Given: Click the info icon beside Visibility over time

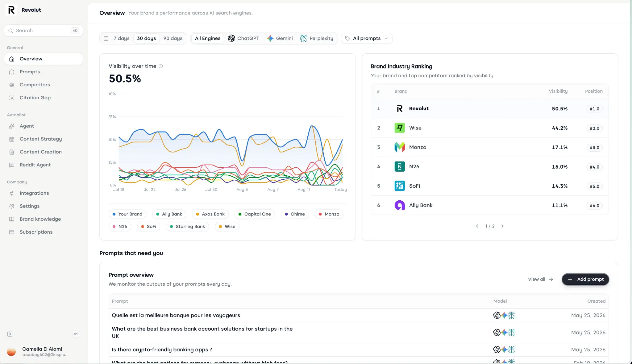Looking at the screenshot, I should click(x=161, y=66).
